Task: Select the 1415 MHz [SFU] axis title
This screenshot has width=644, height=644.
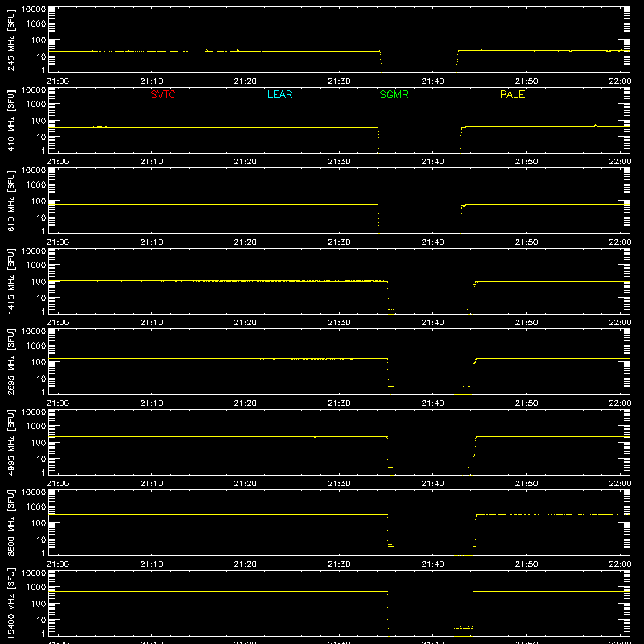Action: point(10,281)
